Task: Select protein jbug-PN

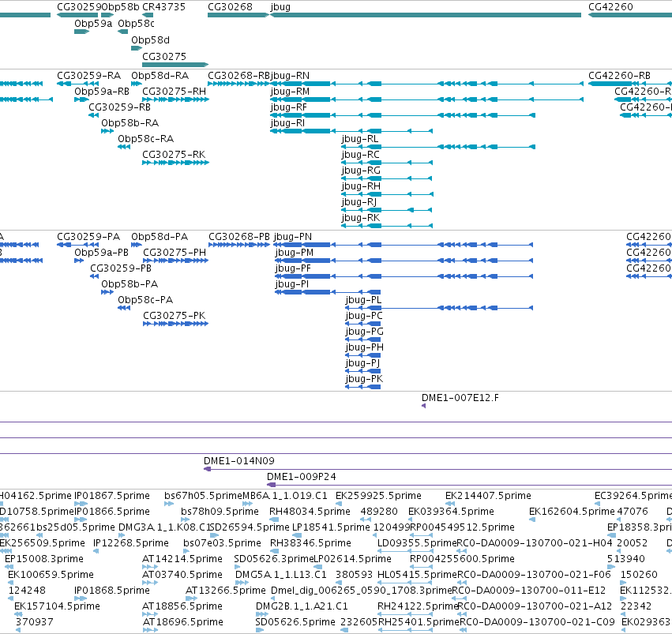Action: coord(293,238)
